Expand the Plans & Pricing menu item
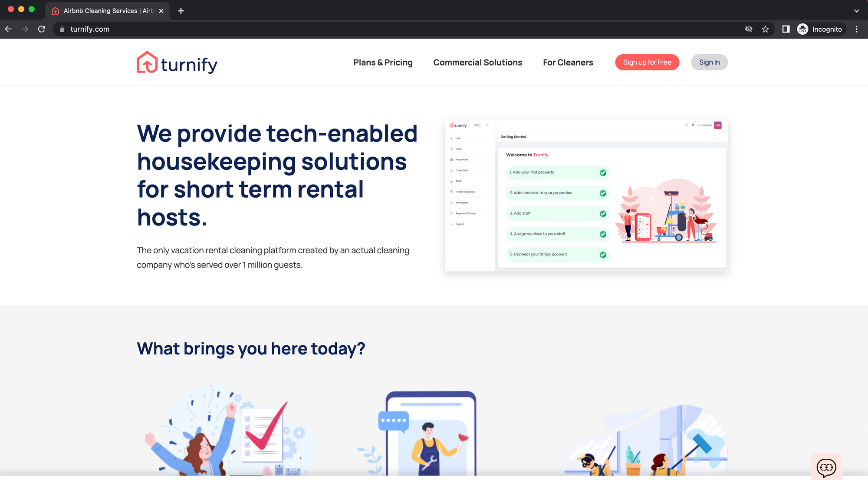The width and height of the screenshot is (868, 480). [x=383, y=62]
